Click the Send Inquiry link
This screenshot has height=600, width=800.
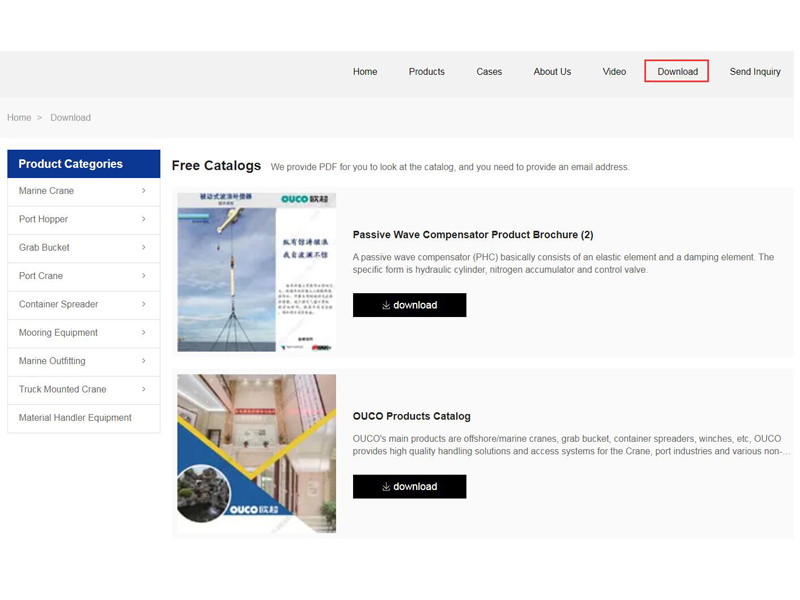coord(755,72)
